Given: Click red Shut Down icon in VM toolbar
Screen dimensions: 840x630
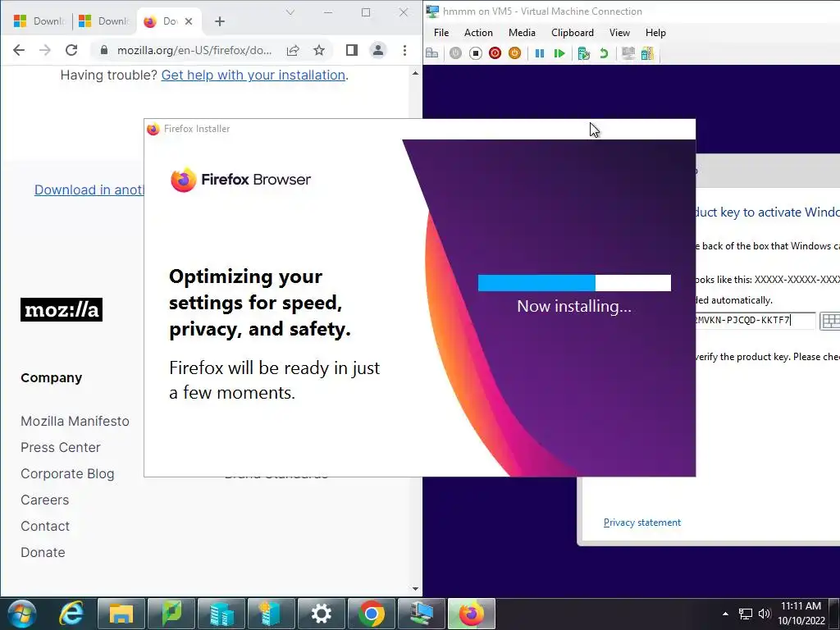Looking at the screenshot, I should [495, 53].
